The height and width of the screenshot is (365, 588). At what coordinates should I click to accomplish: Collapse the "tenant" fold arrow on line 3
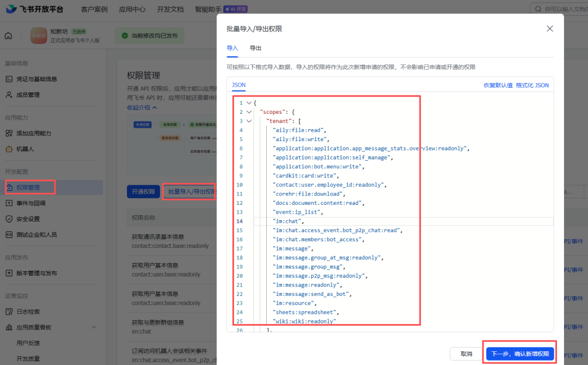tap(249, 121)
